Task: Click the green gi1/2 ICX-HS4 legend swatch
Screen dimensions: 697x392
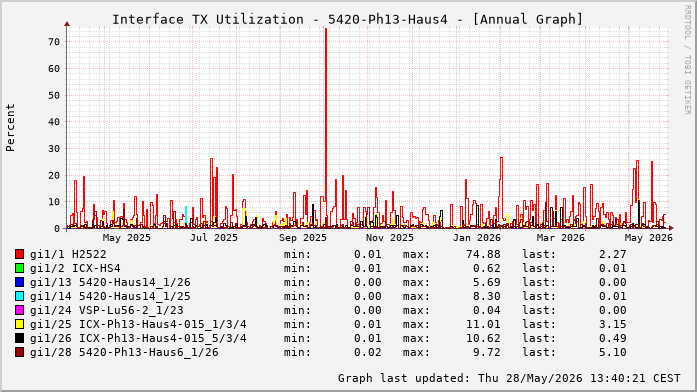Action: coord(19,268)
